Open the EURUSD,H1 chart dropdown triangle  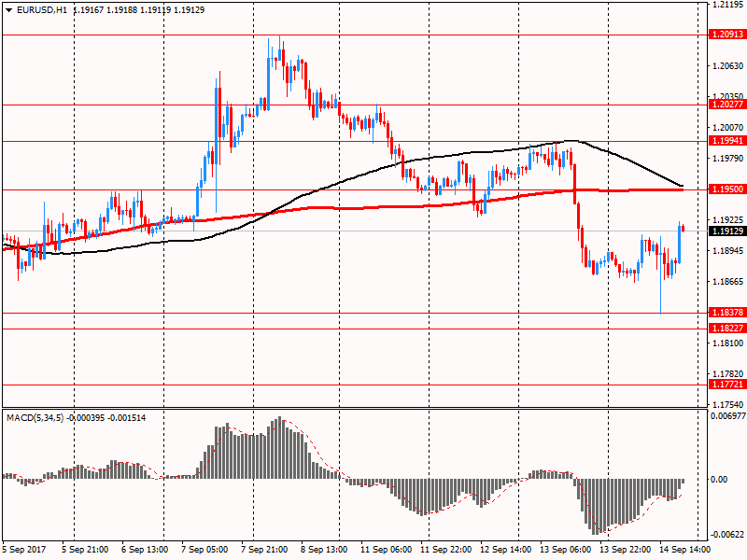[x=8, y=10]
